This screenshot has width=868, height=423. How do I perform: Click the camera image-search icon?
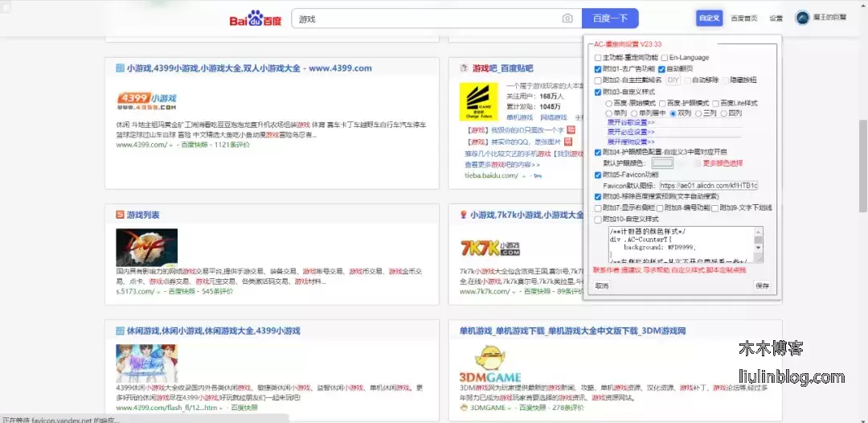567,18
